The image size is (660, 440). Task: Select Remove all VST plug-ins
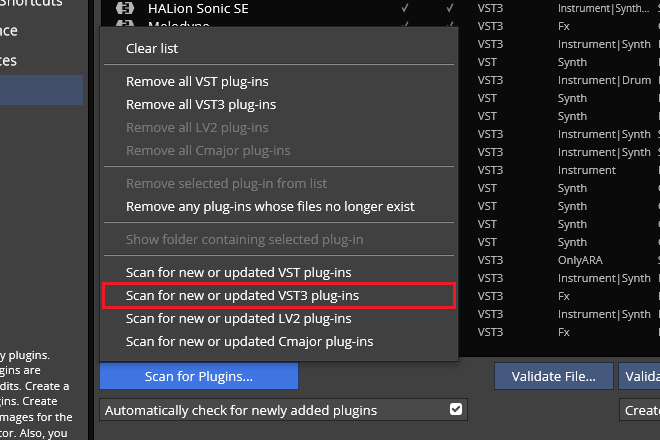(x=197, y=81)
